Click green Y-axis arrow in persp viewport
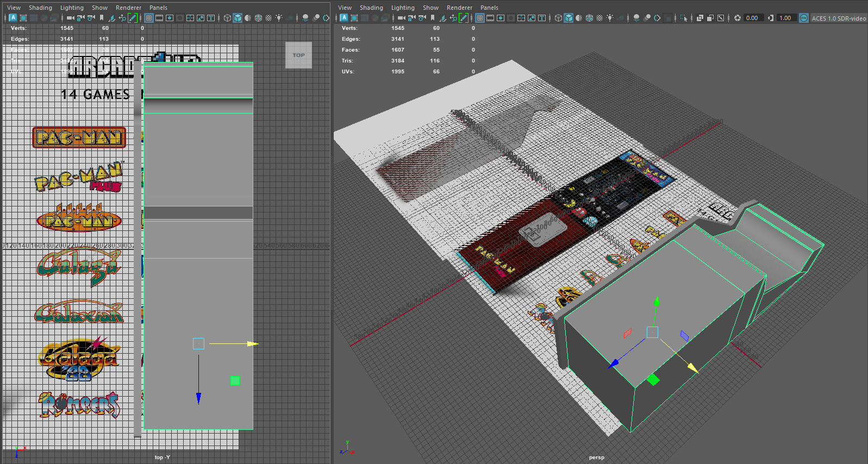 click(657, 302)
